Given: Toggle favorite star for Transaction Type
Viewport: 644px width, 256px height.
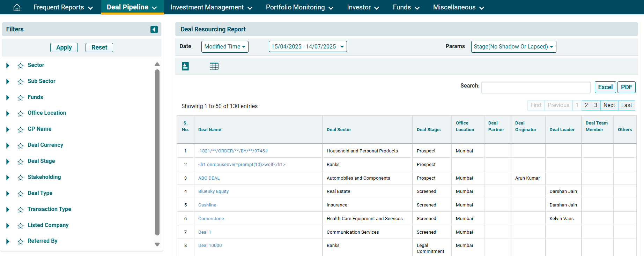Looking at the screenshot, I should pos(21,210).
